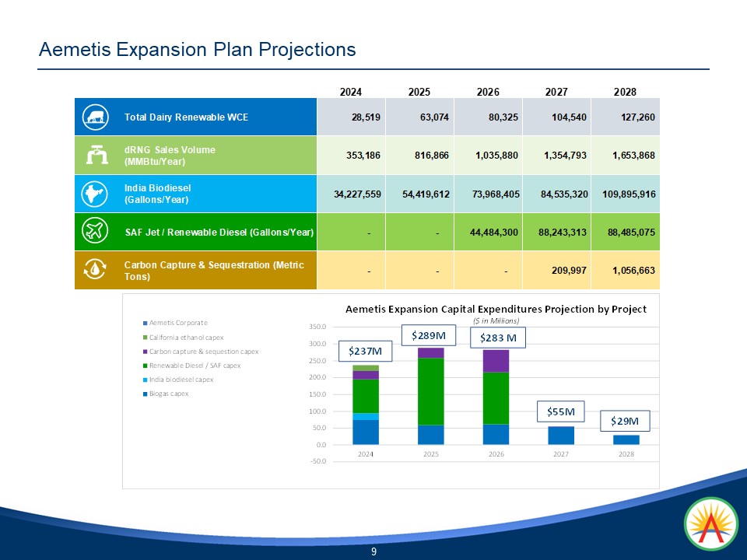Viewport: 747px width, 560px height.
Task: Select the 2028 column header in table
Action: click(625, 92)
